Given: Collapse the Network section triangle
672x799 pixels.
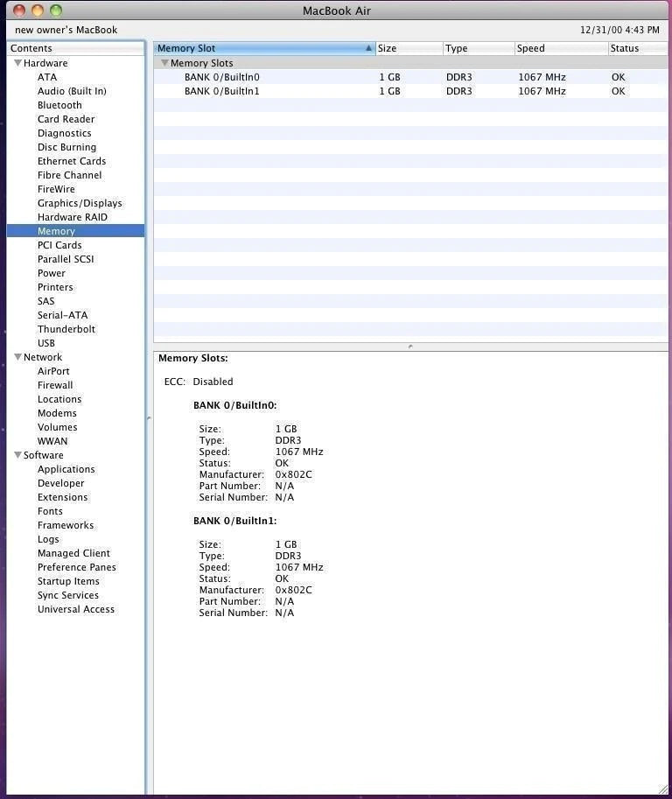Looking at the screenshot, I should [x=17, y=357].
